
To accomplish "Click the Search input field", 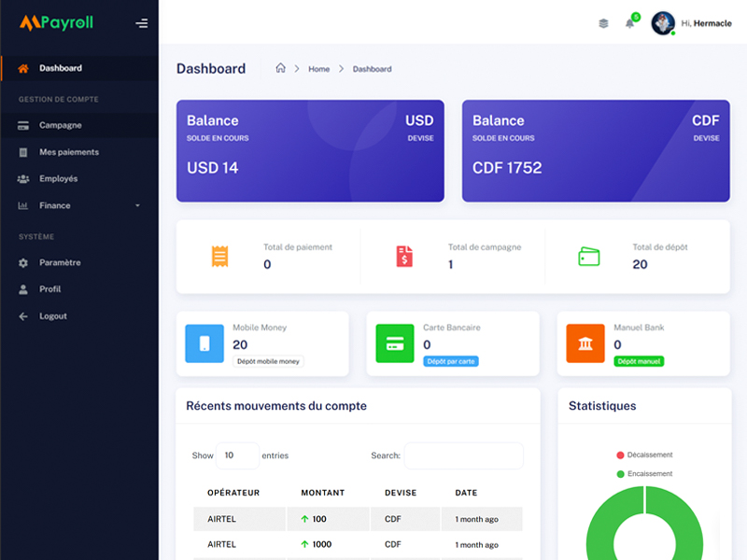I will pyautogui.click(x=463, y=455).
